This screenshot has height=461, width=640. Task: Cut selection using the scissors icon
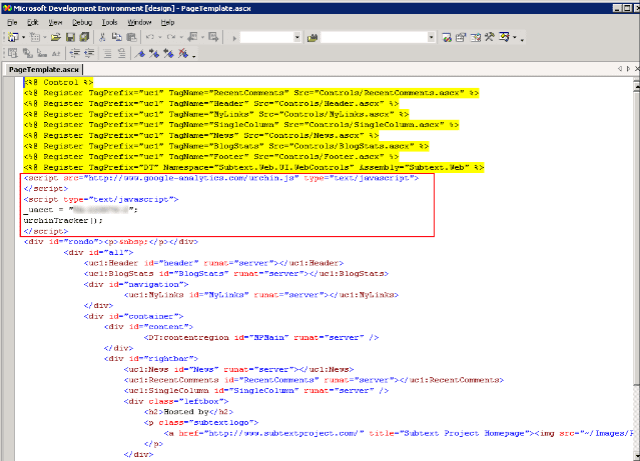(x=102, y=38)
